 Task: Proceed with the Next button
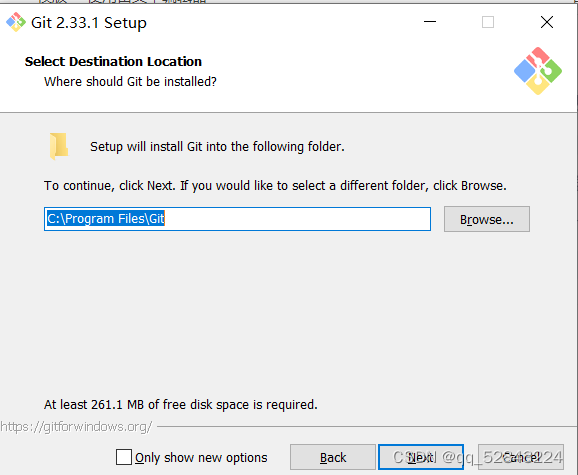click(421, 457)
